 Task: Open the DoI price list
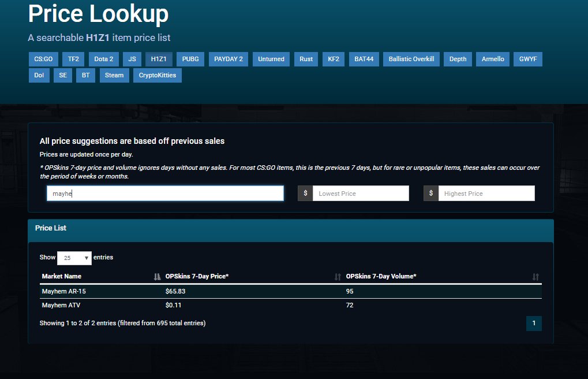pyautogui.click(x=39, y=75)
